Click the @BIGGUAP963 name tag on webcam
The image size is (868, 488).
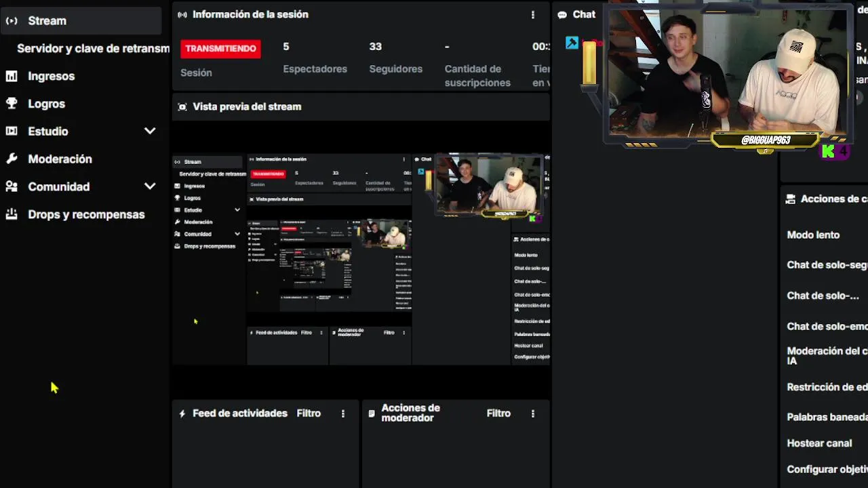point(766,140)
